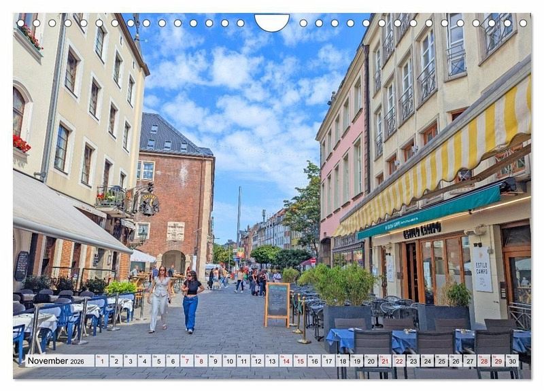This screenshot has height=392, width=544.
Task: Pick day 15 on the calendar row
Action: coord(300,361)
